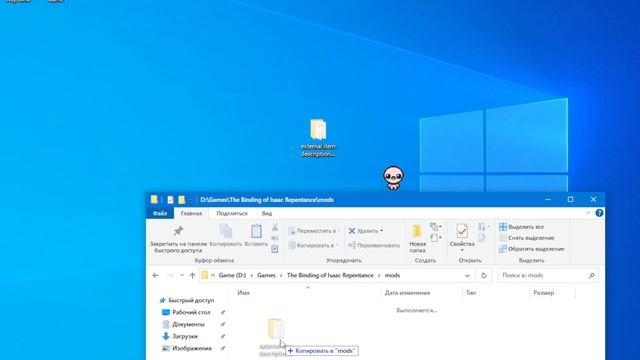Maximize the Explorer window
Screen dimensions: 640x360
[570, 200]
